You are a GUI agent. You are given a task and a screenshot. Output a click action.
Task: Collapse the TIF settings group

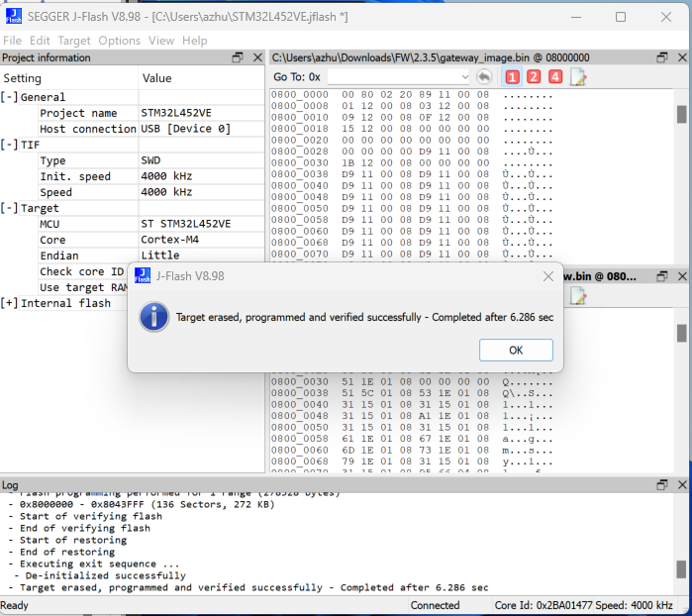[x=9, y=145]
